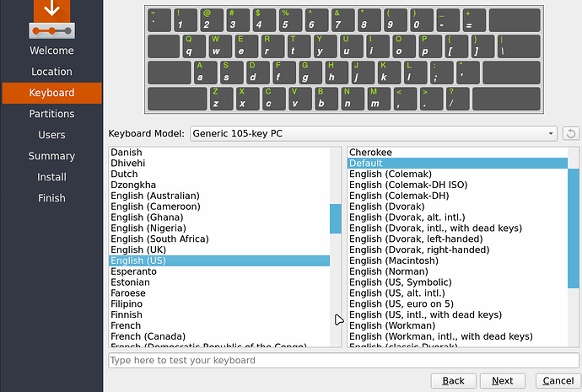The image size is (582, 392).
Task: Select the Location step in sidebar
Action: (x=51, y=72)
